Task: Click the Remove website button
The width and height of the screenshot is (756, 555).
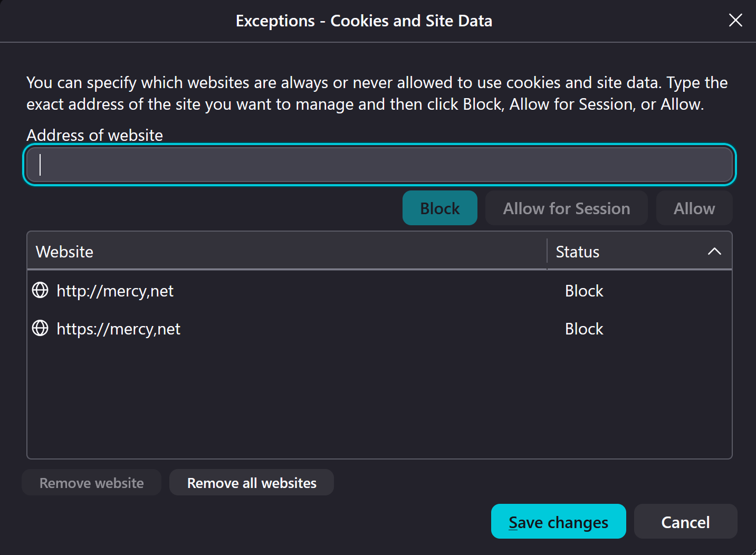Action: click(x=92, y=483)
